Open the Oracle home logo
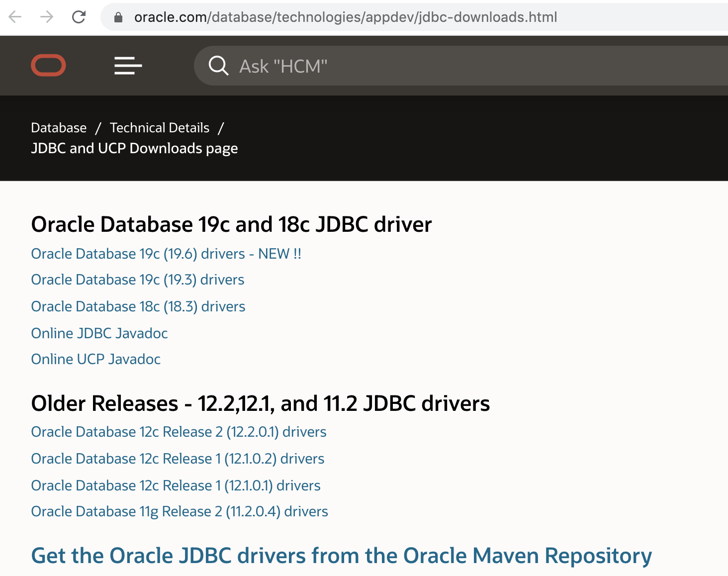Viewport: 728px width, 576px height. pos(48,65)
